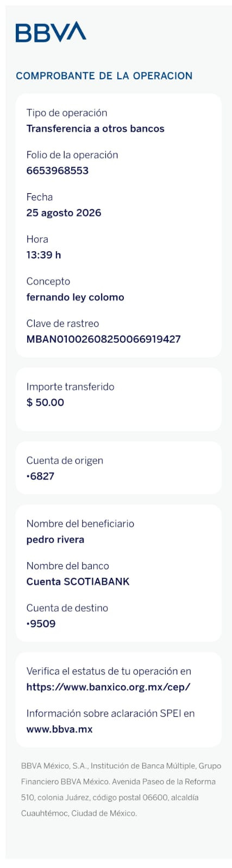The width and height of the screenshot is (232, 868).
Task: Click the Cuenta de origen label
Action: click(x=65, y=461)
